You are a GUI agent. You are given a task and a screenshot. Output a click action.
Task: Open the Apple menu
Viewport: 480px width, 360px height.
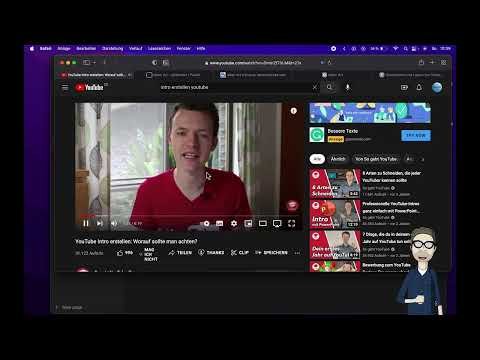32,49
